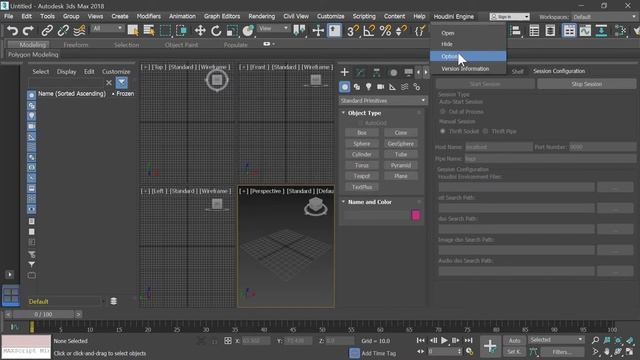Image resolution: width=640 pixels, height=360 pixels.
Task: Choose Open in Houdini Engine menu
Action: point(447,33)
